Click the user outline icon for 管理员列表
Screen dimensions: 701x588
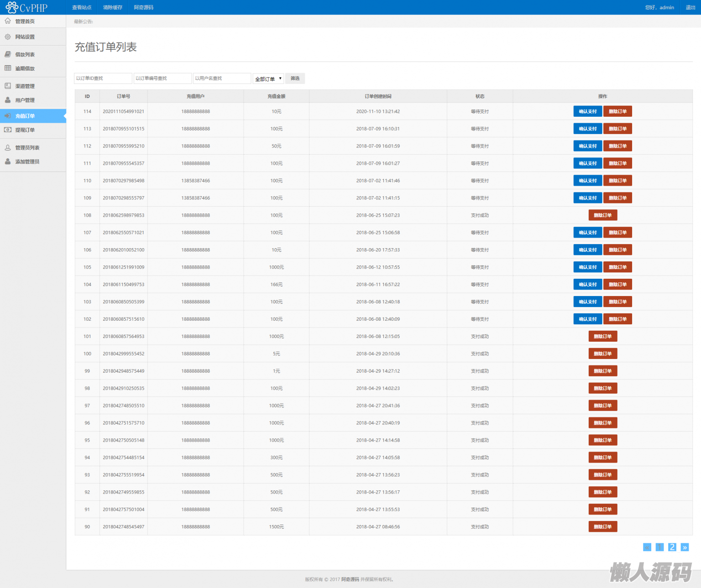tap(8, 147)
